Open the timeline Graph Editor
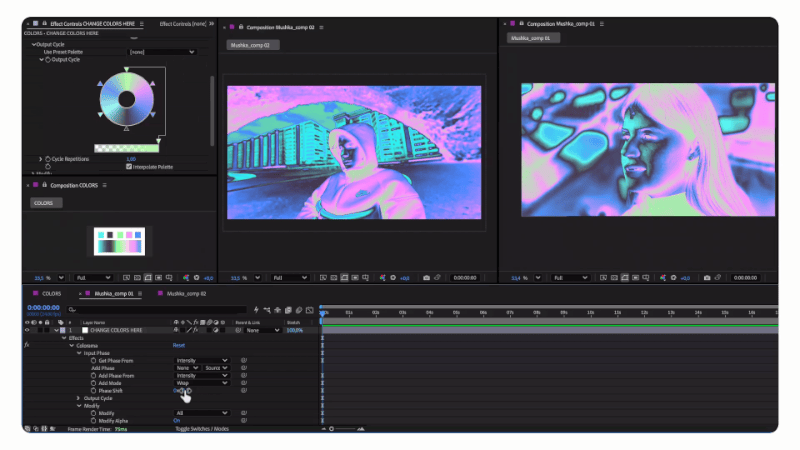 310,310
